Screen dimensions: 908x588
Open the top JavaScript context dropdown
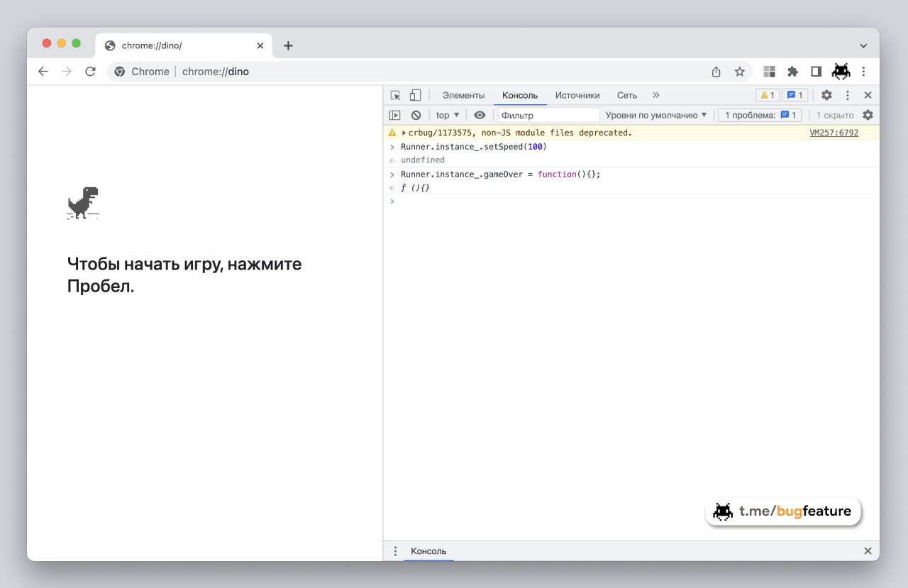448,115
